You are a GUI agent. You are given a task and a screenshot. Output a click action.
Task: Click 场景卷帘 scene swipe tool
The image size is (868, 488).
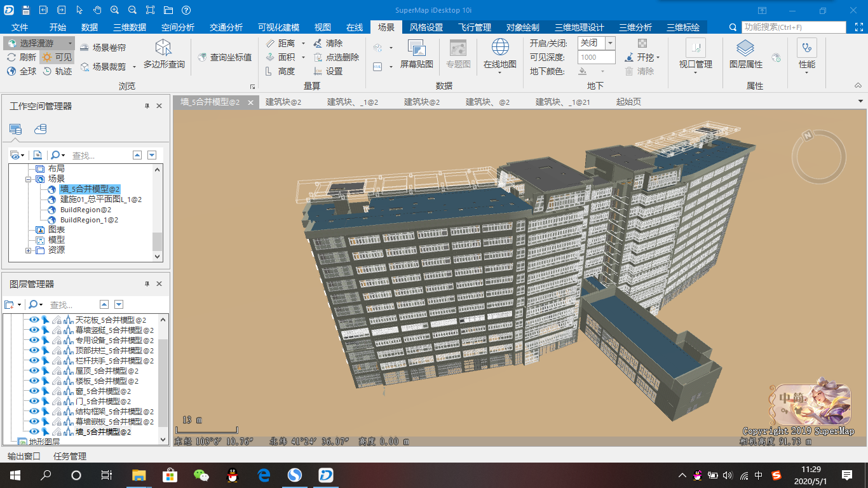coord(103,48)
